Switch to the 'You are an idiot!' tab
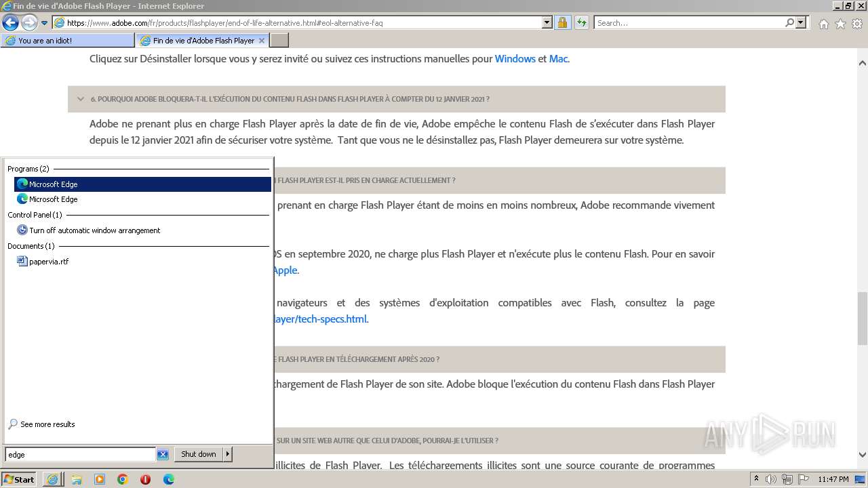 coord(68,41)
